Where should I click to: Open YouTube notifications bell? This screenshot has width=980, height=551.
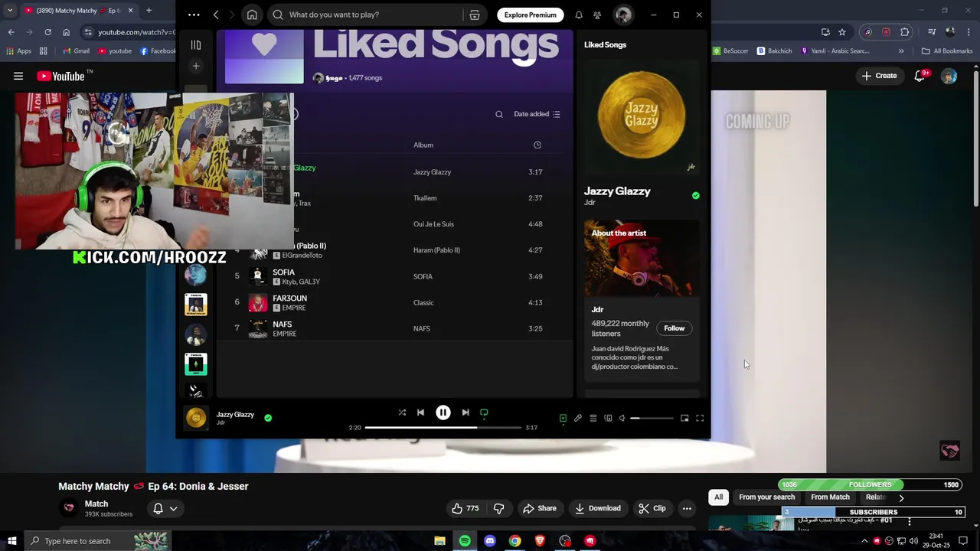pyautogui.click(x=921, y=76)
